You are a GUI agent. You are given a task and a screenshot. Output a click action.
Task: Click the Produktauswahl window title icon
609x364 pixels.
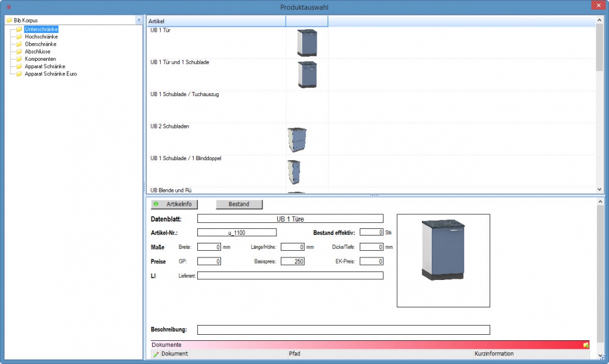pyautogui.click(x=9, y=7)
